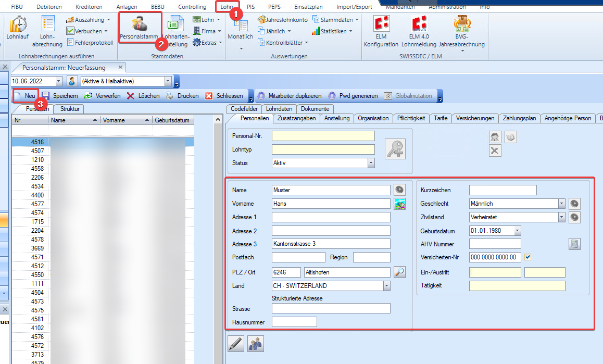This screenshot has width=603, height=364.
Task: Click the ELM Konfiguration icon
Action: pyautogui.click(x=381, y=31)
